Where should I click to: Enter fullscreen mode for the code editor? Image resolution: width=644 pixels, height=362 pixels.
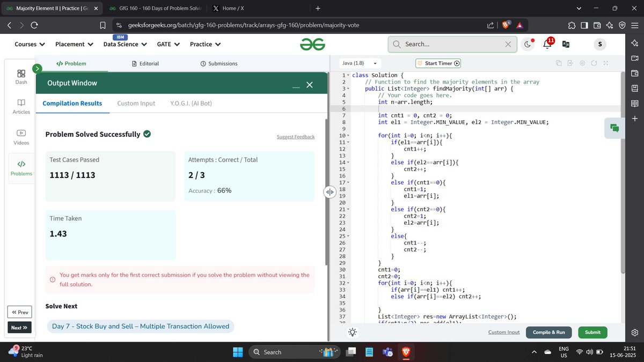[605, 63]
